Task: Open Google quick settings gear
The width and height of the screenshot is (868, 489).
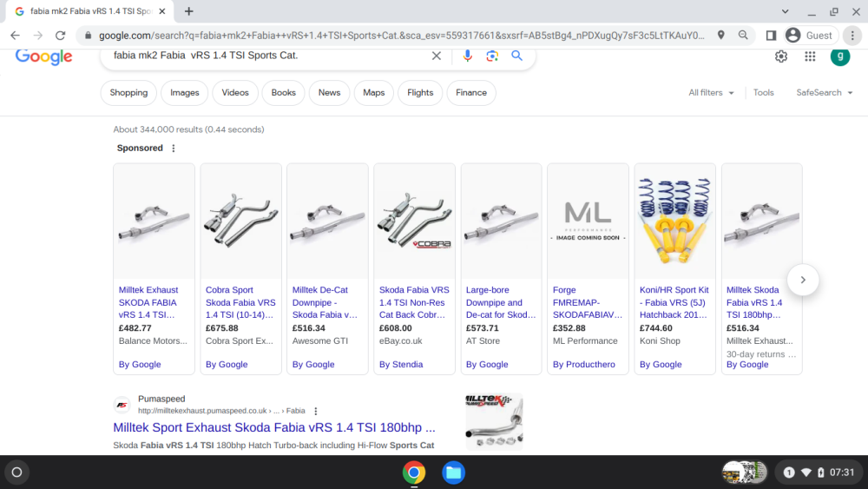Action: pyautogui.click(x=780, y=56)
